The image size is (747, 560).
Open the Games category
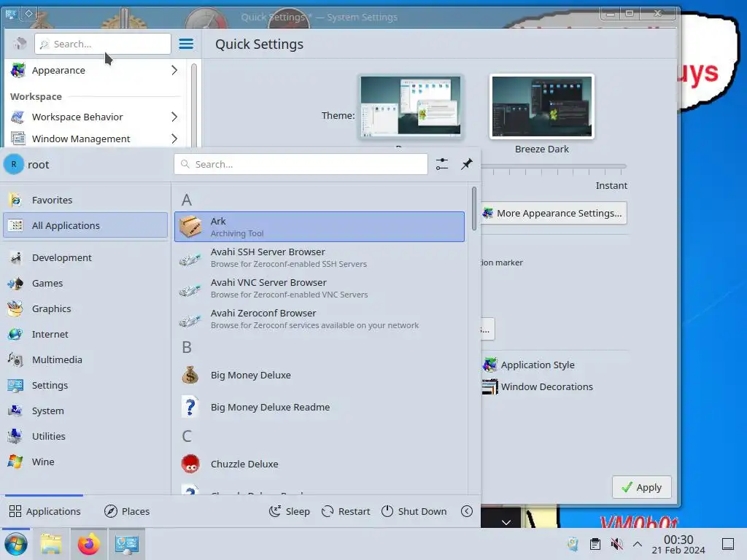pos(85,284)
